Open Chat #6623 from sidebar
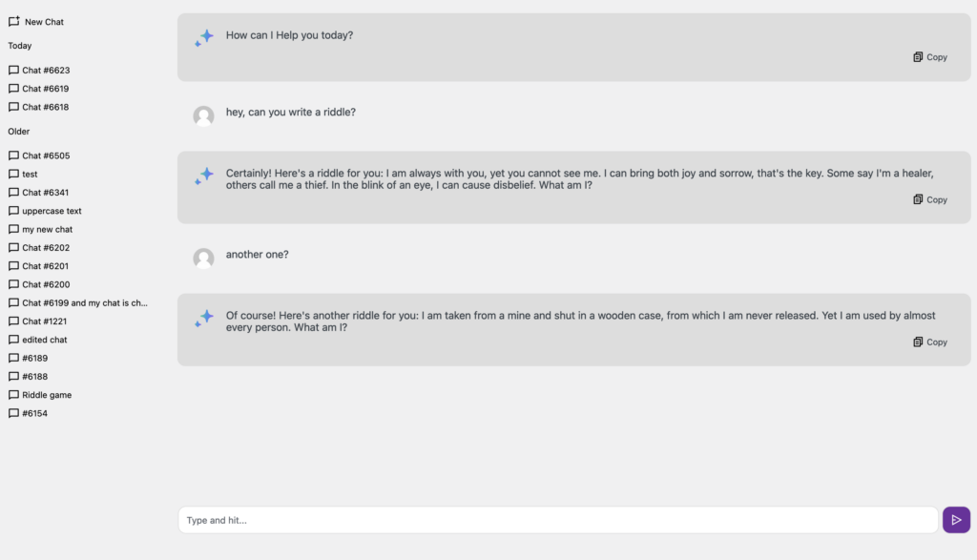The width and height of the screenshot is (977, 560). pyautogui.click(x=46, y=71)
